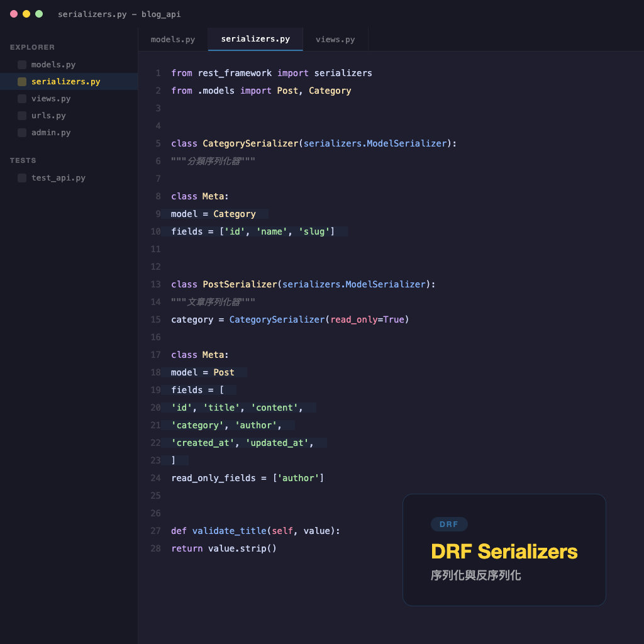The width and height of the screenshot is (644, 644).
Task: Click 'read_only=True' argument on line 15
Action: 367,319
